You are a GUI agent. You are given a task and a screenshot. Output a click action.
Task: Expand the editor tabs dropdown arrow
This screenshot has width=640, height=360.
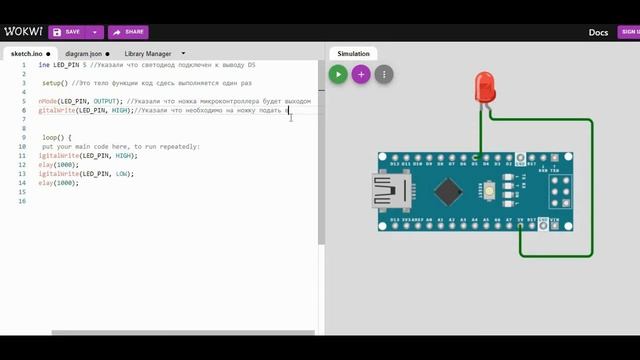coord(183,53)
